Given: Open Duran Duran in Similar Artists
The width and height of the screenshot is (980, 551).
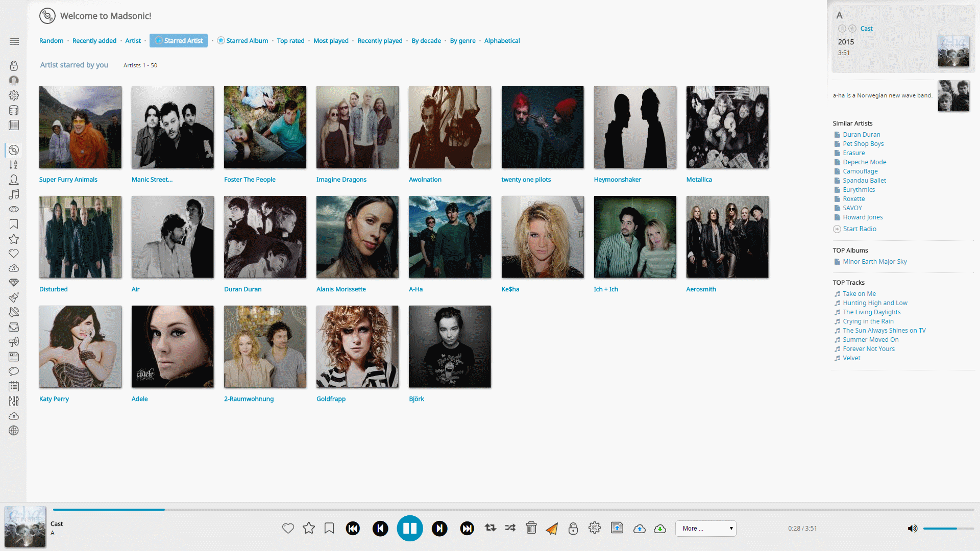Looking at the screenshot, I should click(x=861, y=135).
